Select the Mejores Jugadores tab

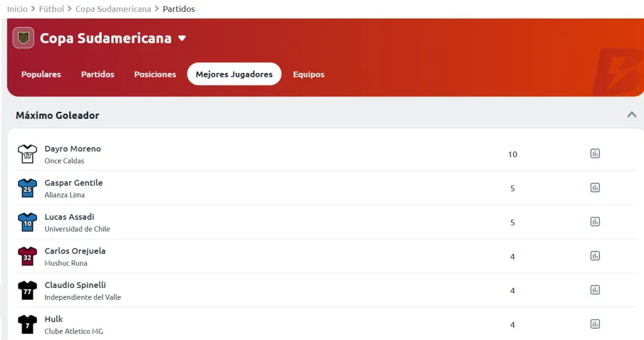[234, 74]
